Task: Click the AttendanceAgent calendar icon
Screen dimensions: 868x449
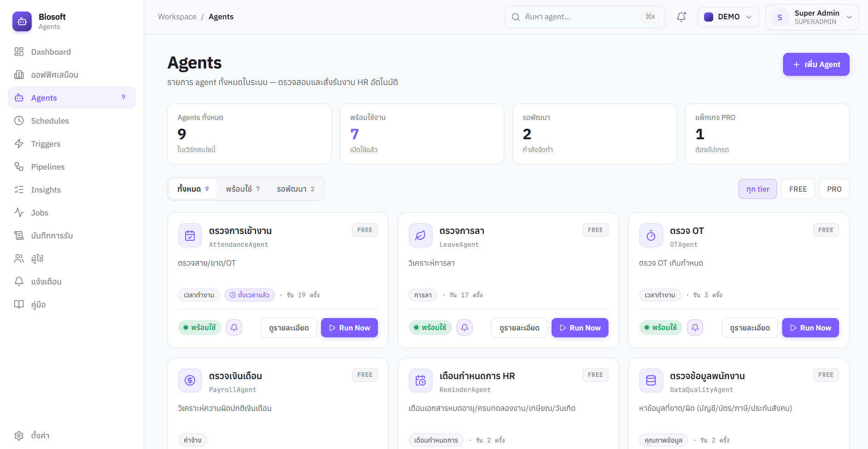Action: [x=190, y=236]
